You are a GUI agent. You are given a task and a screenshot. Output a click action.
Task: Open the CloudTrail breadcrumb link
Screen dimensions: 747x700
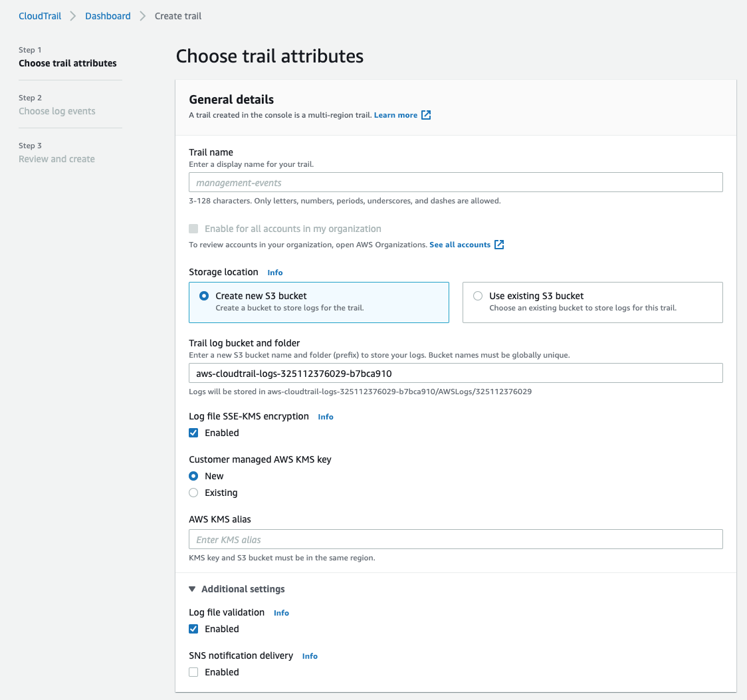[39, 15]
